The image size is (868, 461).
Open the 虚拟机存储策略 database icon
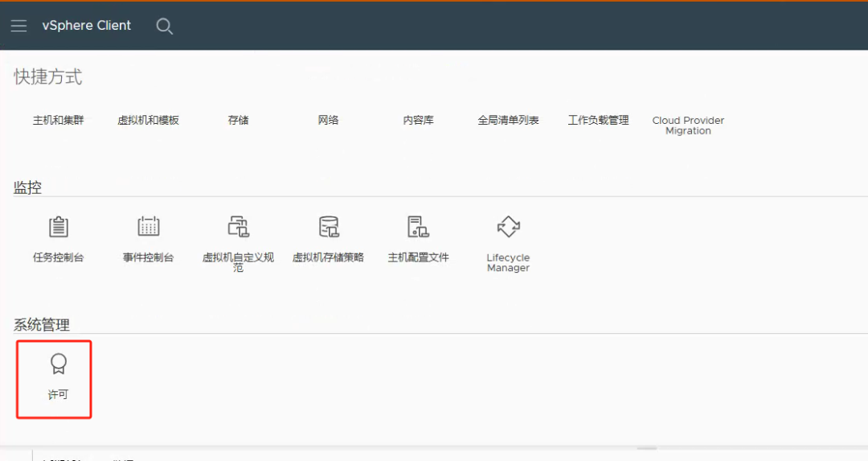tap(329, 227)
